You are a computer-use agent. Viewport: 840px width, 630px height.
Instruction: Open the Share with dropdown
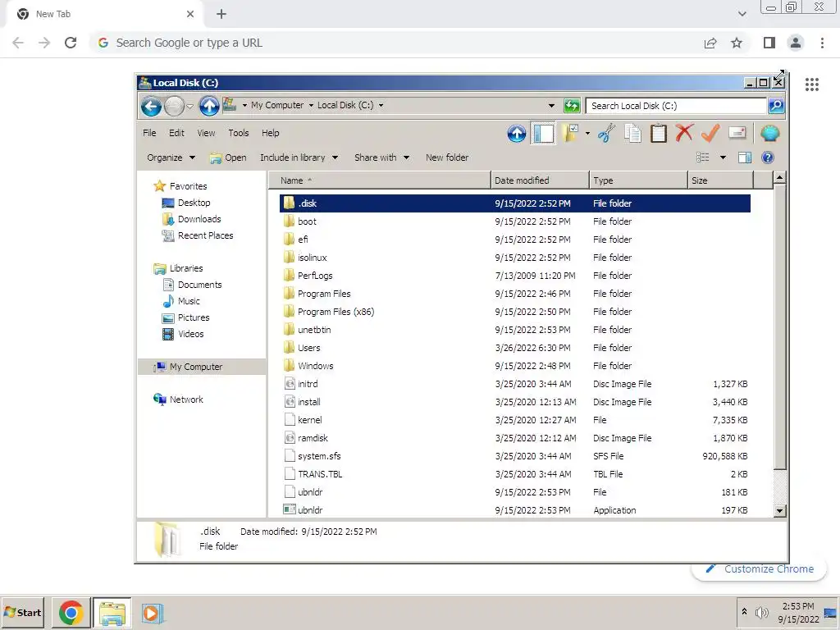point(382,157)
